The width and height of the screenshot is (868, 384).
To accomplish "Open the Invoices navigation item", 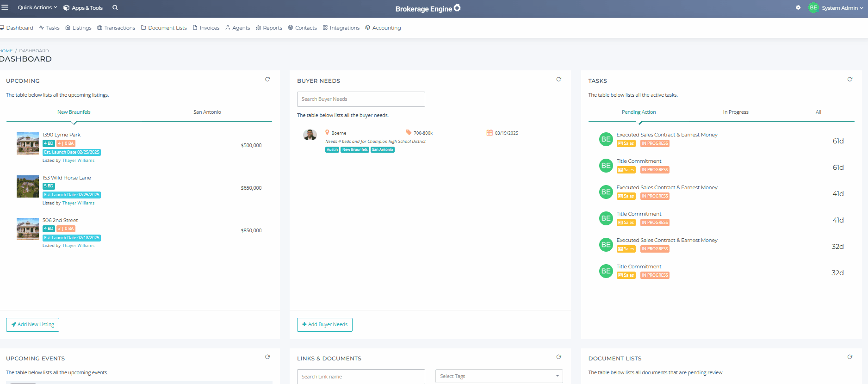I will tap(206, 28).
